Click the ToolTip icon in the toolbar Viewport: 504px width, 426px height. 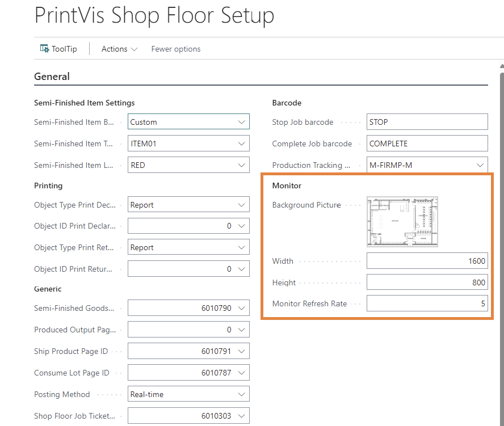coord(44,49)
